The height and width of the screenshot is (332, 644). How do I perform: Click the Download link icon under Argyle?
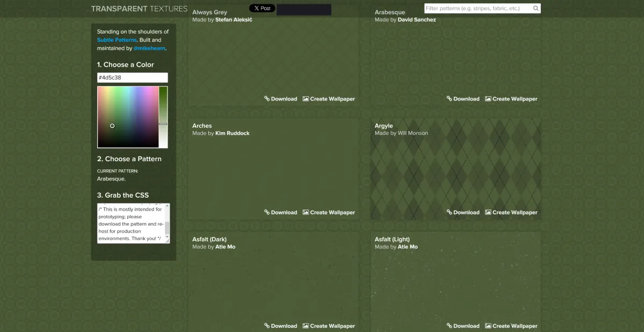coord(449,212)
